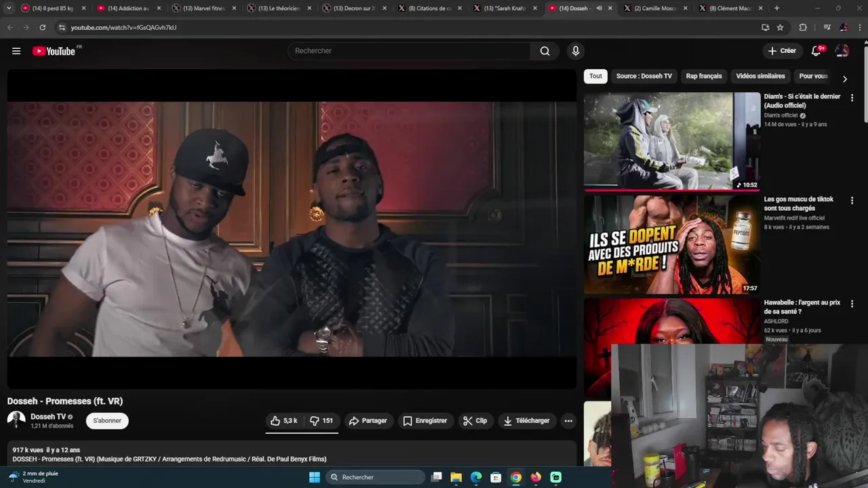Open Task View on taskbar

coord(437,477)
